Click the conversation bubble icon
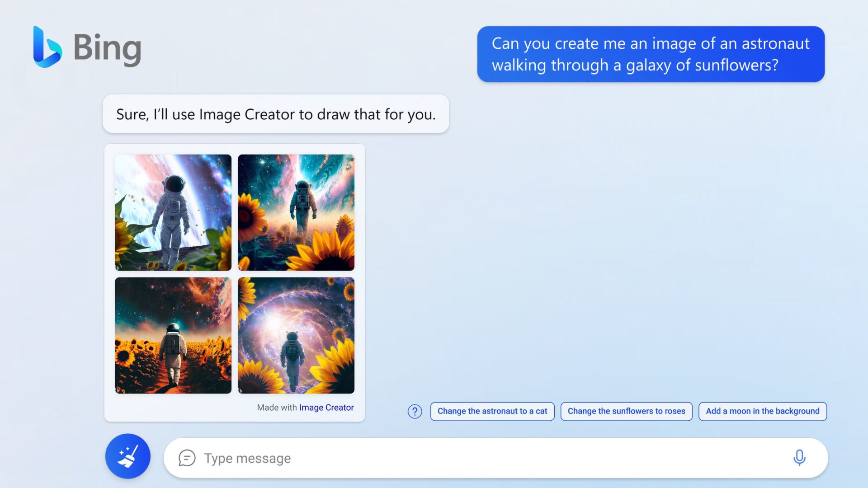Screen dimensions: 868x488 coord(187,458)
